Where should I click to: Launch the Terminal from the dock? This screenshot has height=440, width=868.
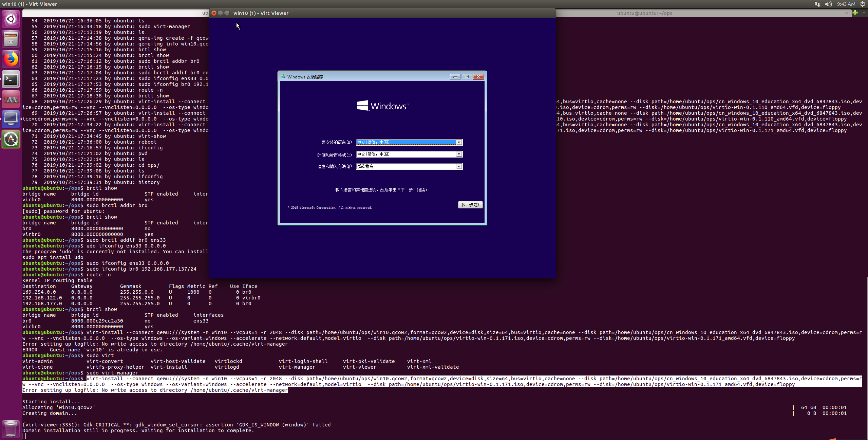coord(11,79)
